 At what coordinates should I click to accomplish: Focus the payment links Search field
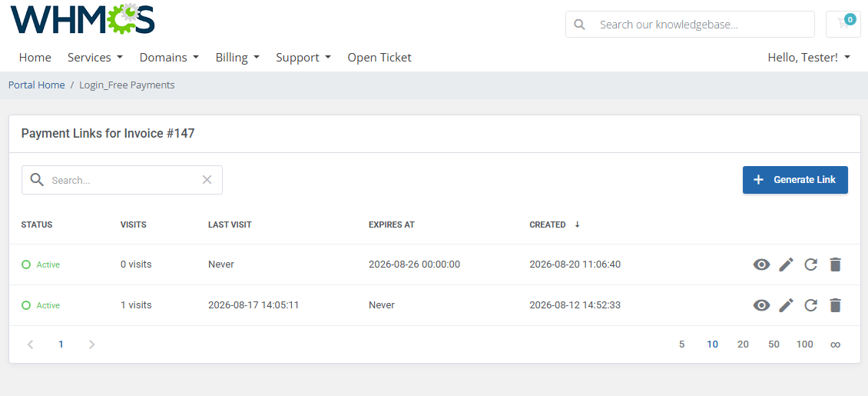[122, 180]
